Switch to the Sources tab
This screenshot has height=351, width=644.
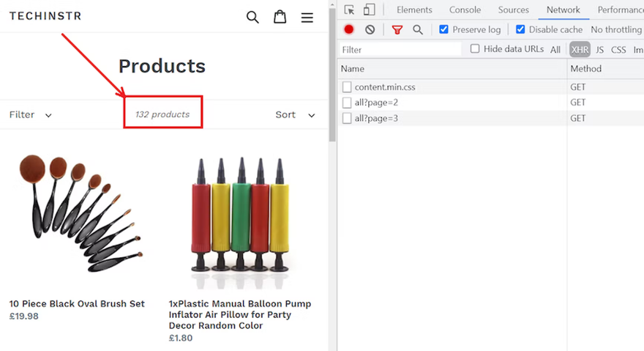click(x=513, y=10)
